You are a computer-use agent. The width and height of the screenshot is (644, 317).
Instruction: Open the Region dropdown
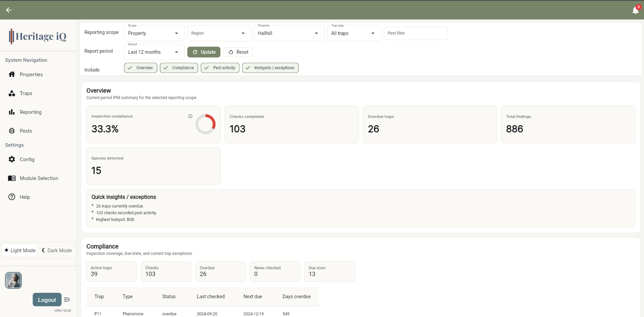(x=219, y=33)
